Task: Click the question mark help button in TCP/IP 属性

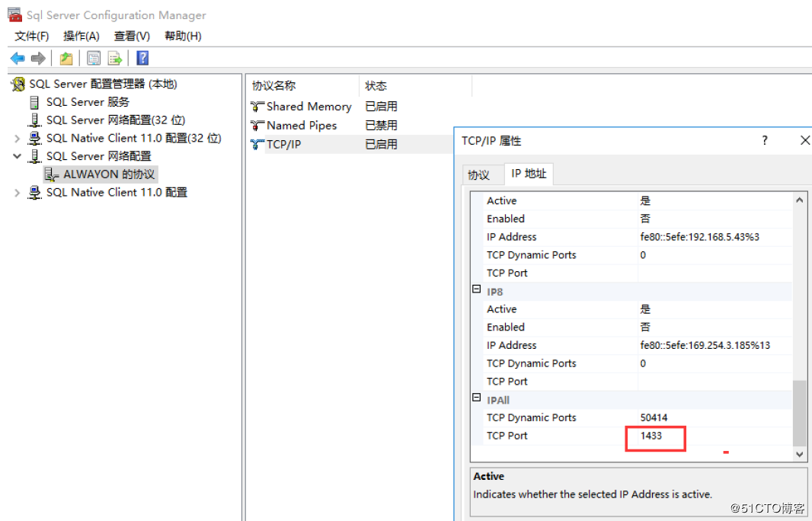Action: pyautogui.click(x=764, y=140)
